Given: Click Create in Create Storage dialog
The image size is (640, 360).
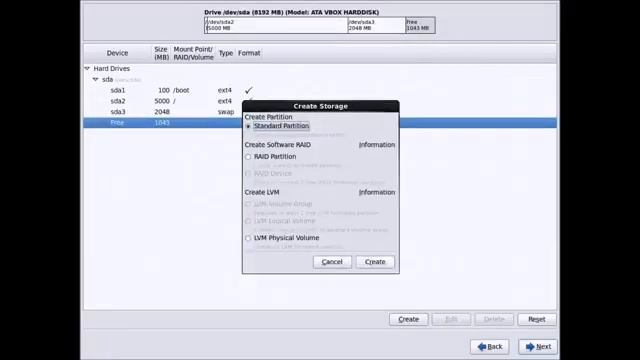Looking at the screenshot, I should 375,262.
